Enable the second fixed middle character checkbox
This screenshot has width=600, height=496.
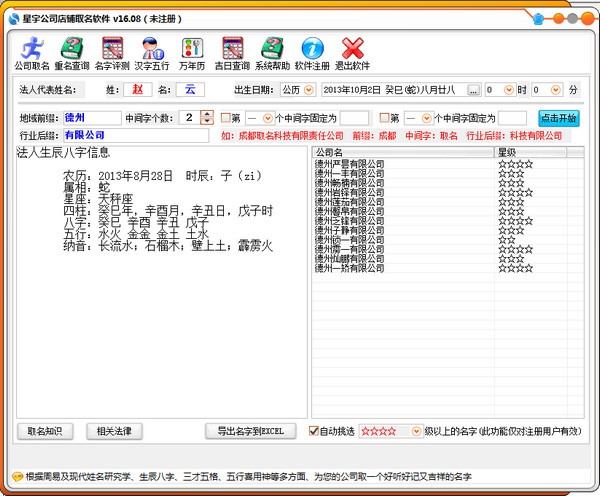tap(383, 118)
